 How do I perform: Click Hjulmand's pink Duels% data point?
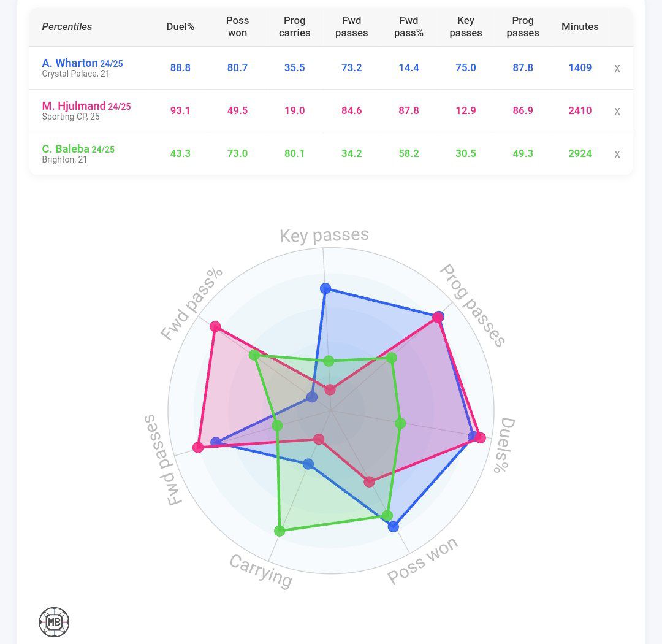(x=481, y=437)
